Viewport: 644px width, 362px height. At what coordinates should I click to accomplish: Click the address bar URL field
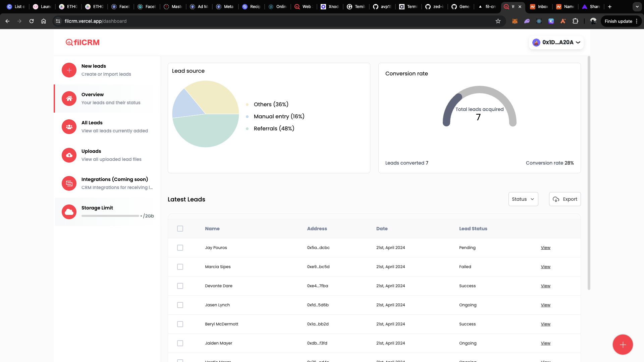(278, 21)
